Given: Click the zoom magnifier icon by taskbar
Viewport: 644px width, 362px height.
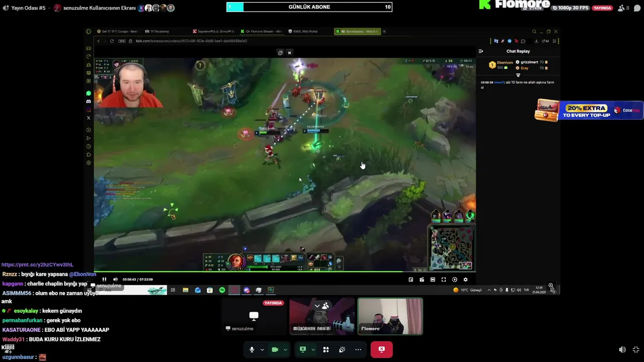Looking at the screenshot, I should pos(551,286).
